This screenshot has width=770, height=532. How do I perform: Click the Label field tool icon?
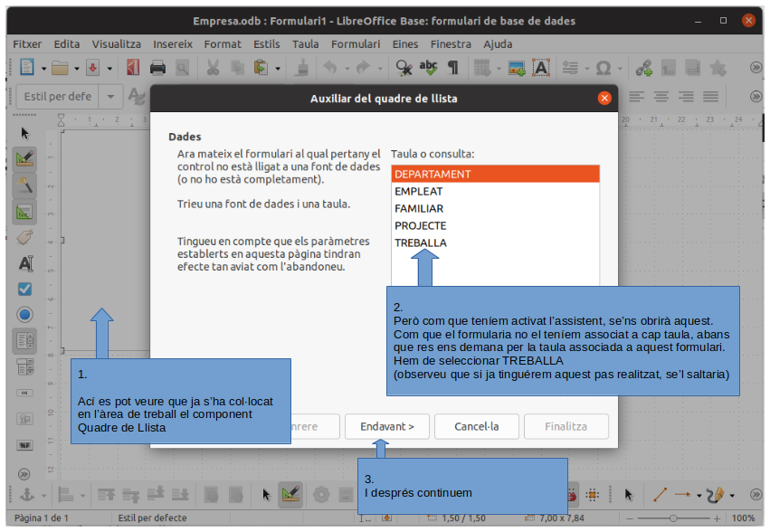pyautogui.click(x=24, y=237)
